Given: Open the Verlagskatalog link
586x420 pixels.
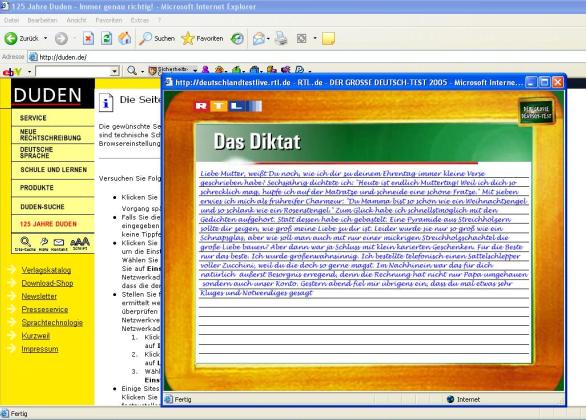Looking at the screenshot, I should click(46, 270).
